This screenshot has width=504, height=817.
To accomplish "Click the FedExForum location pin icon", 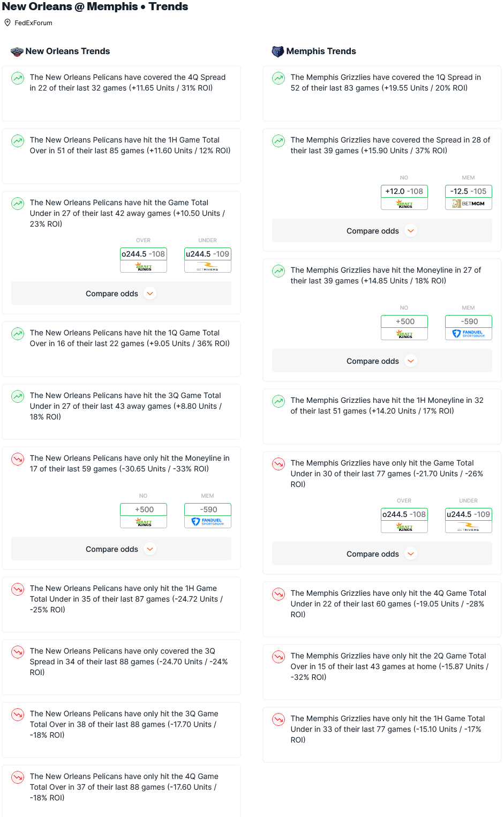I will [7, 23].
